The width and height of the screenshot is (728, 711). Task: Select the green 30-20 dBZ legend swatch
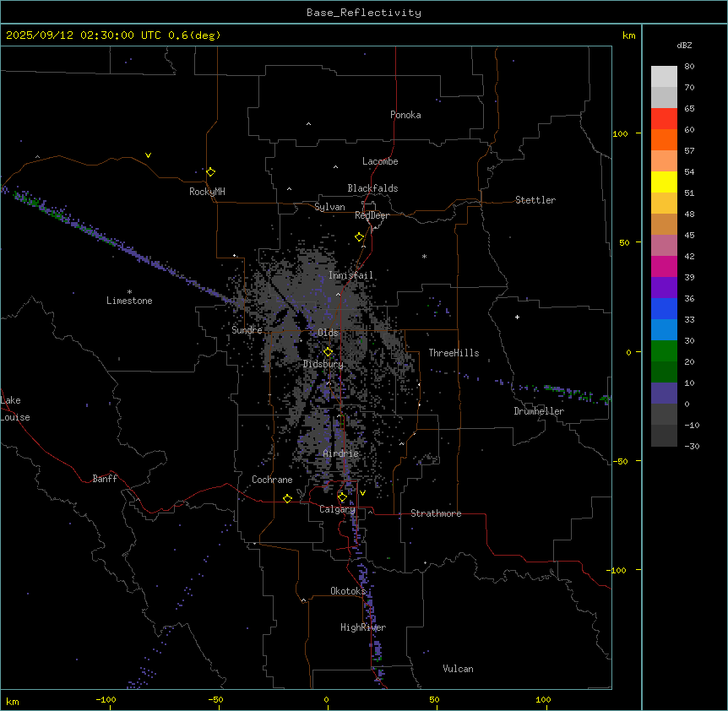[664, 351]
